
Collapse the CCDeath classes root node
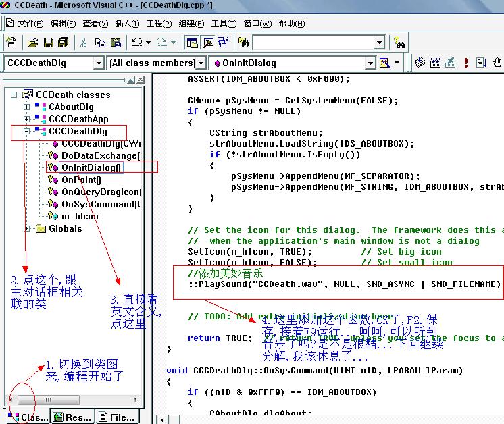(14, 95)
